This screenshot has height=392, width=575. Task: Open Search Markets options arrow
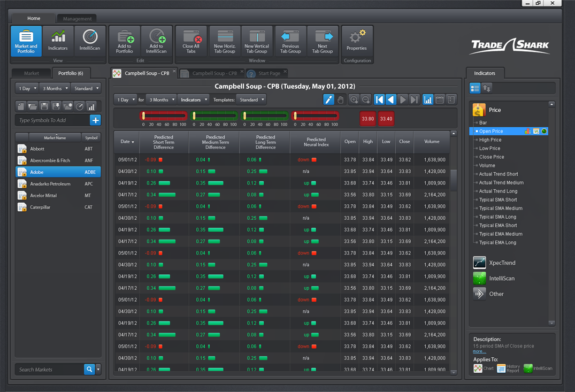click(98, 369)
